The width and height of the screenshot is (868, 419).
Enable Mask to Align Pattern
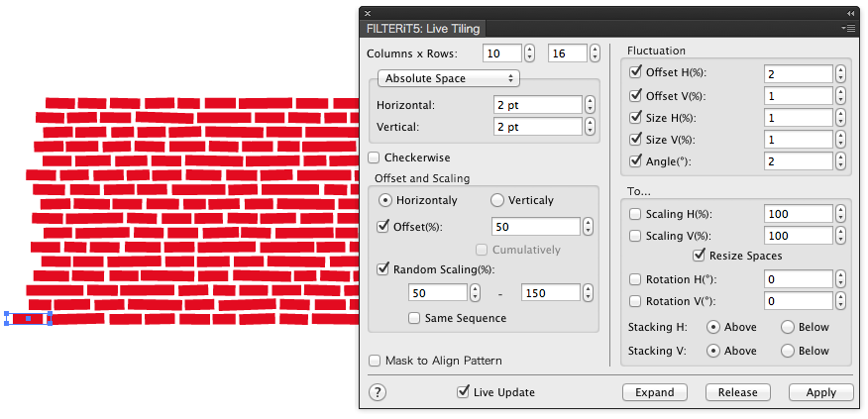375,361
